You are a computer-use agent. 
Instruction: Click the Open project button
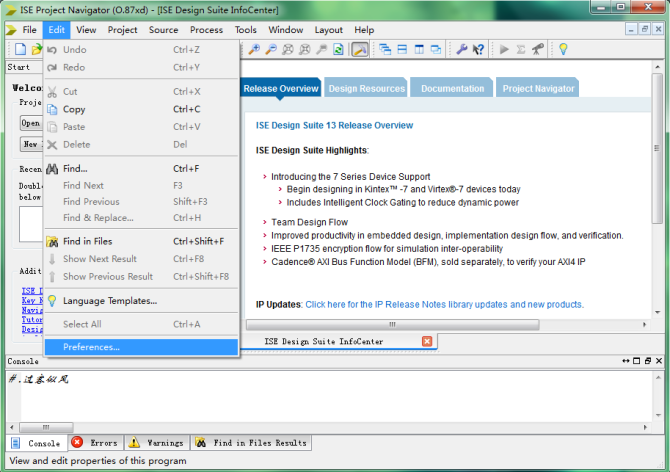click(x=31, y=123)
